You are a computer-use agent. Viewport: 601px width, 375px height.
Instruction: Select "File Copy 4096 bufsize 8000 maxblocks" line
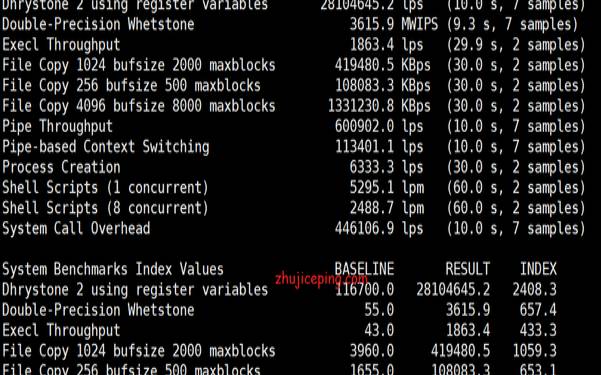tap(139, 106)
